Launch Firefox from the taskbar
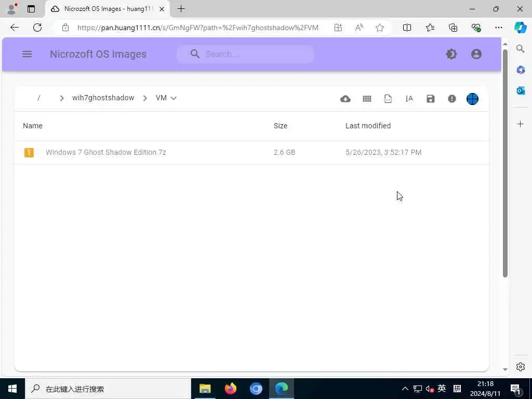The width and height of the screenshot is (532, 399). (230, 389)
